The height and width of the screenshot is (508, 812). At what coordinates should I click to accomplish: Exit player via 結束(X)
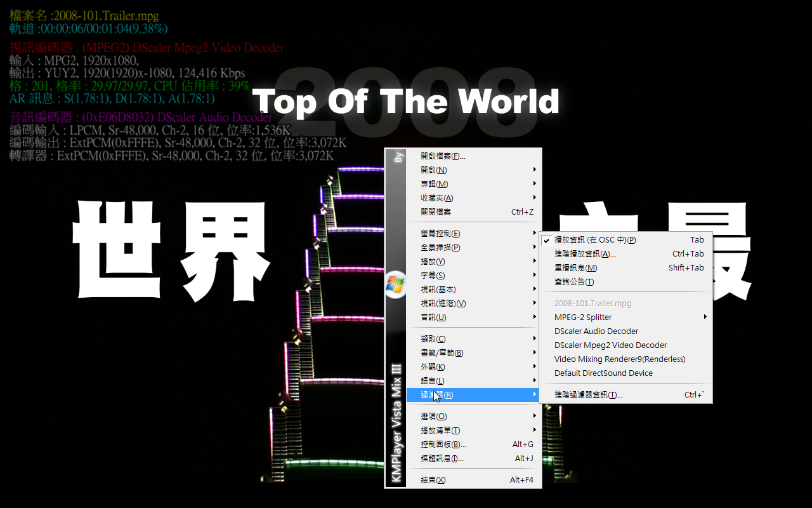pos(433,480)
